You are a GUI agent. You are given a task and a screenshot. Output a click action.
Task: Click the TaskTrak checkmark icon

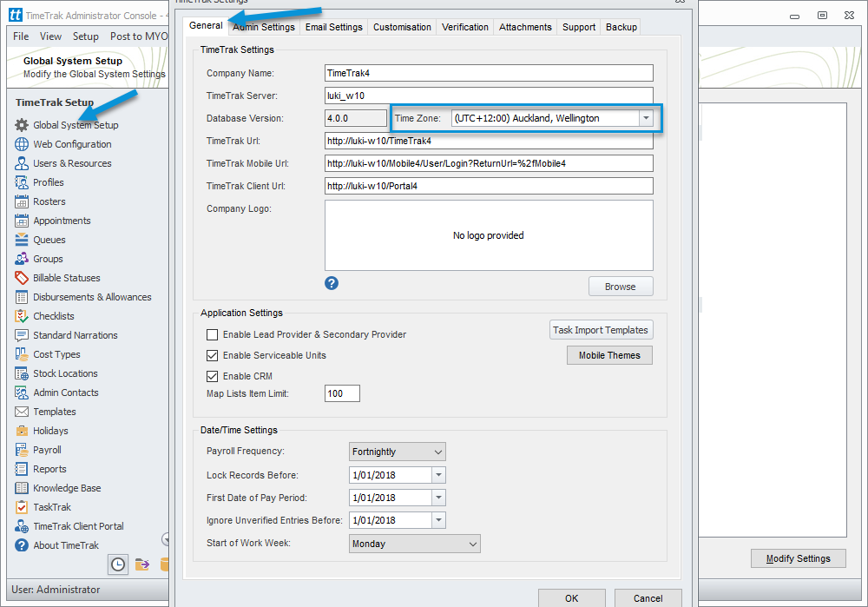22,507
